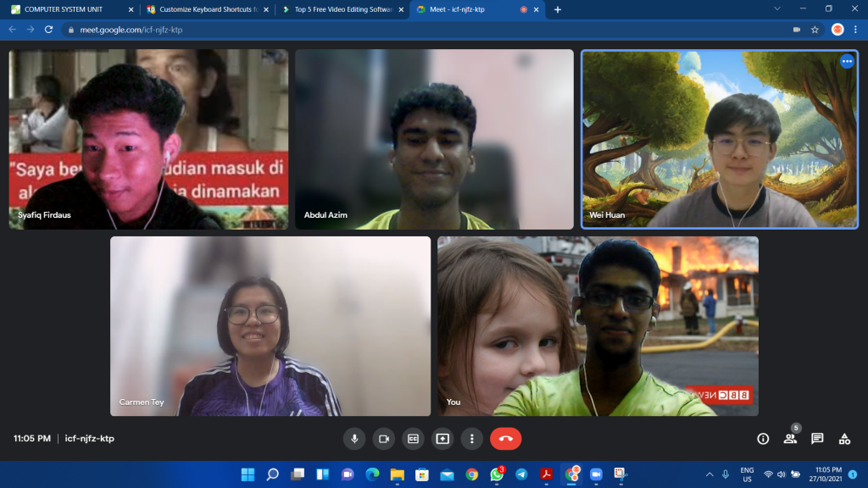Select Carmen Tey's video tile
The image size is (868, 488).
[x=270, y=326]
